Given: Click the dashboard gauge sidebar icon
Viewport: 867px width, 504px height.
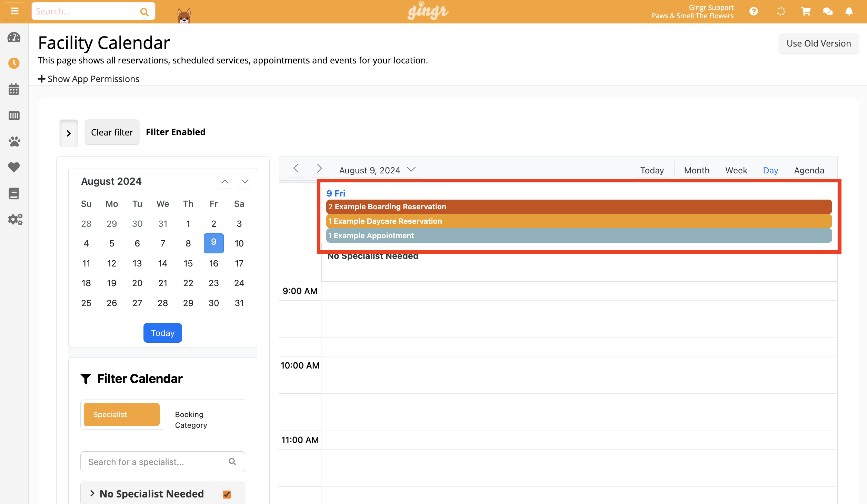Looking at the screenshot, I should (14, 37).
